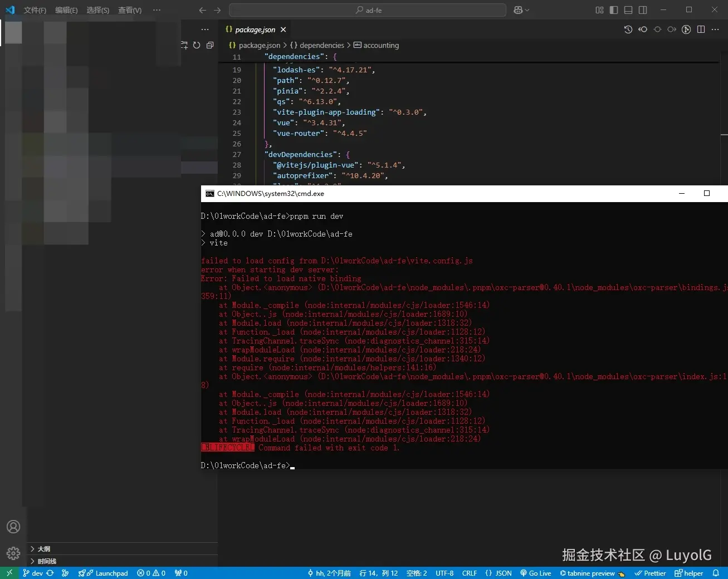
Task: Open editor More Actions ellipsis
Action: (715, 30)
